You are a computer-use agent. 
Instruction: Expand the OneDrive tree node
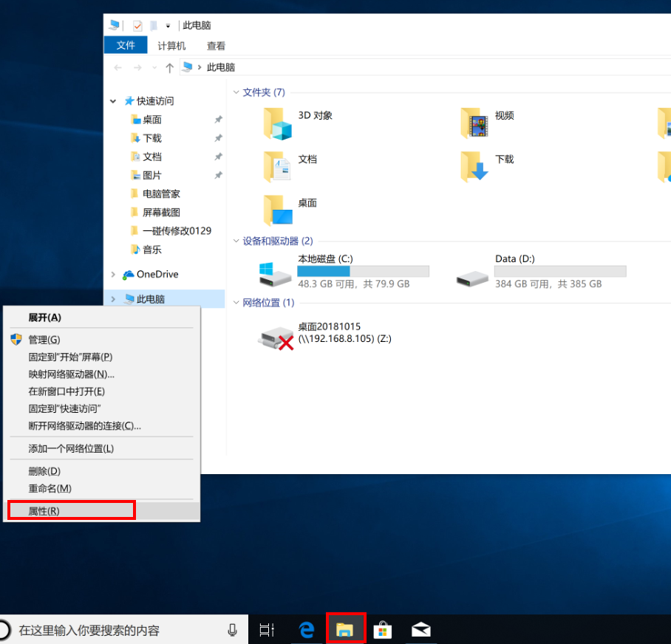click(x=113, y=275)
